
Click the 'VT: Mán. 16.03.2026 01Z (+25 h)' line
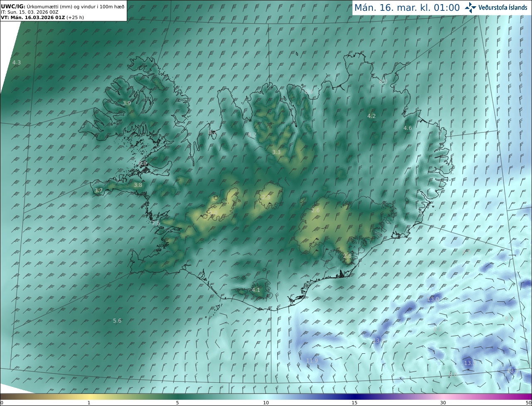[42, 17]
